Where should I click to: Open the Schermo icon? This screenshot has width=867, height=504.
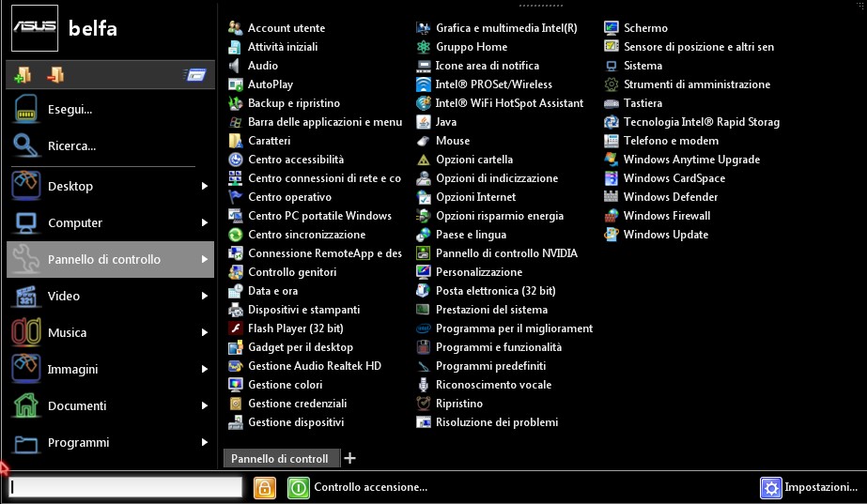(x=611, y=27)
